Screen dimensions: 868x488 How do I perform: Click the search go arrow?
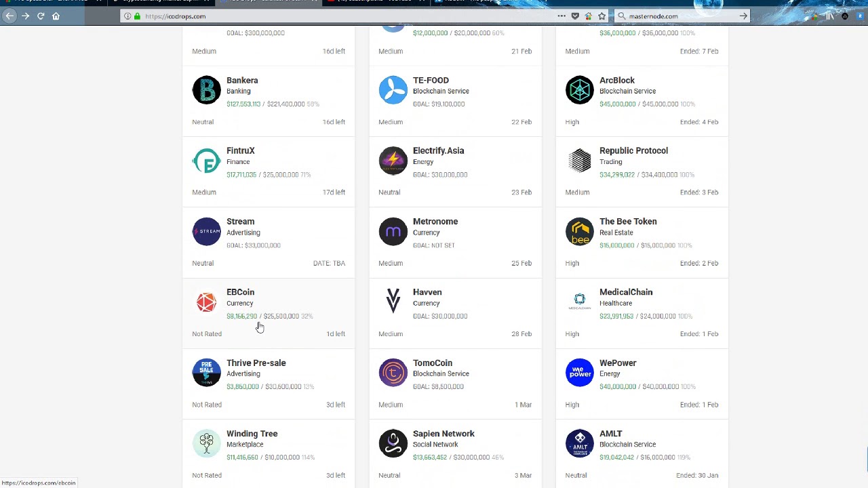tap(743, 16)
